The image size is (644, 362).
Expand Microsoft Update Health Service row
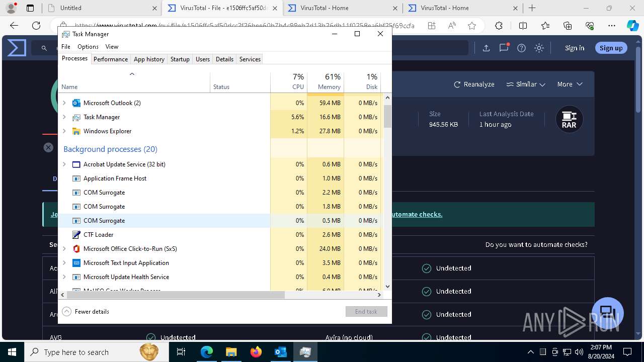pyautogui.click(x=64, y=277)
